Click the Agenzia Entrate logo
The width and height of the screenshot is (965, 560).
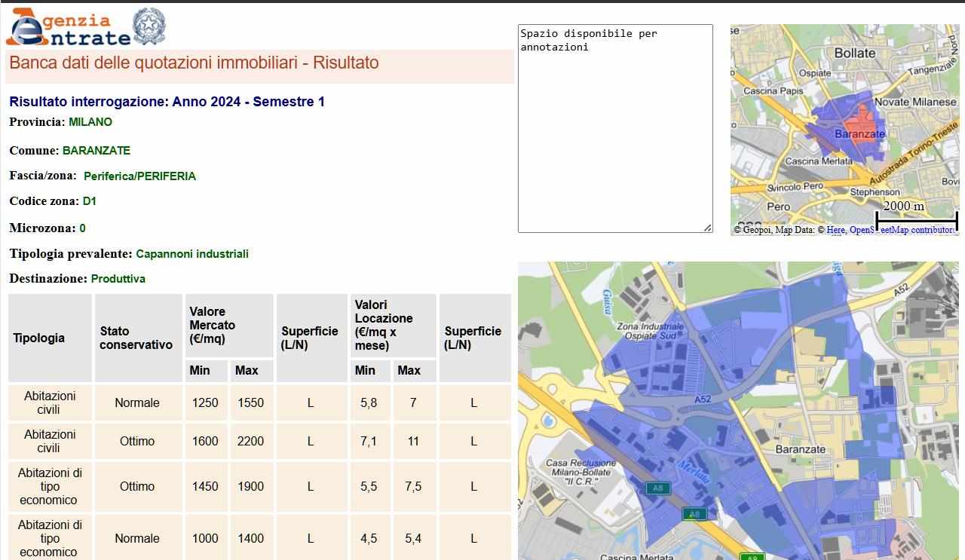68,28
